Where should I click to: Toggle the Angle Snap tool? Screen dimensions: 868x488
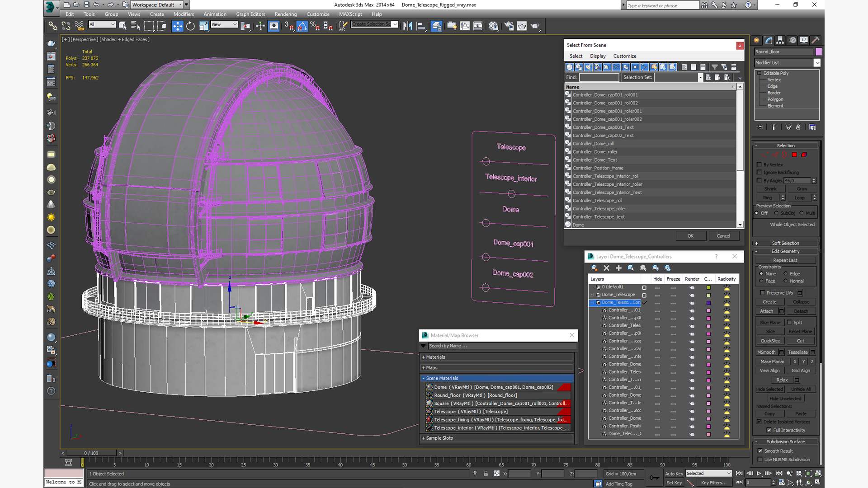tap(302, 26)
